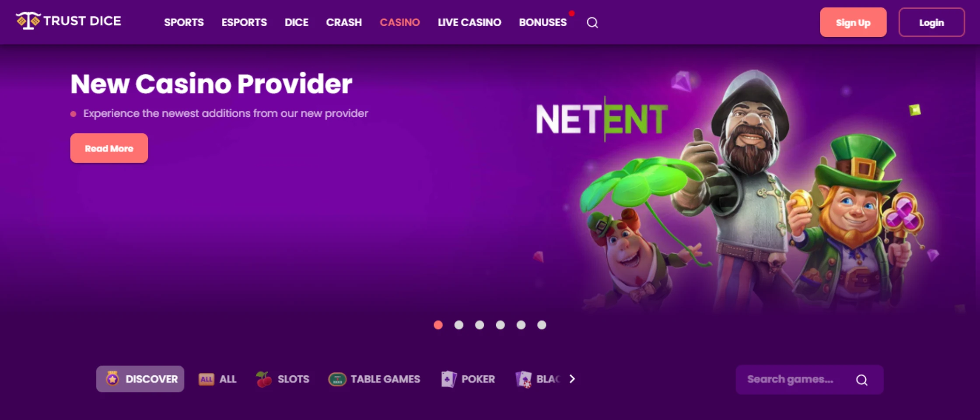Jump to the third carousel slide dot
Viewport: 980px width, 420px height.
[x=479, y=325]
